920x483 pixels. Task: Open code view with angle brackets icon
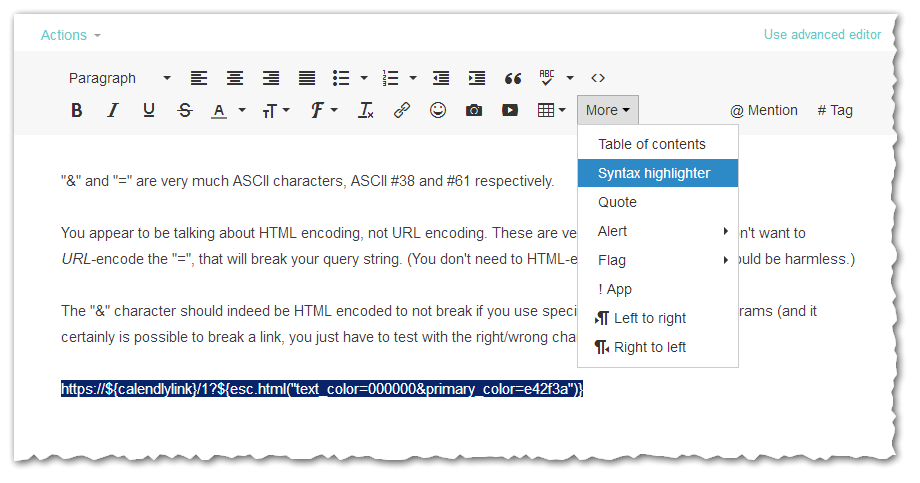[598, 78]
